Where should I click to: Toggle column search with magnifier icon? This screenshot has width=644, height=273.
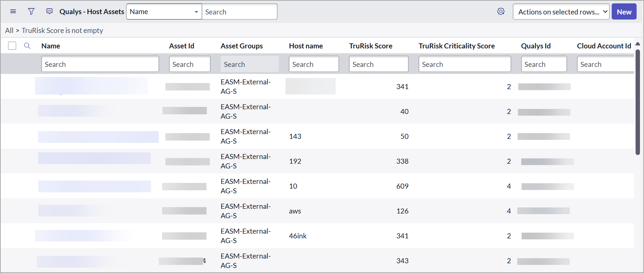tap(27, 46)
